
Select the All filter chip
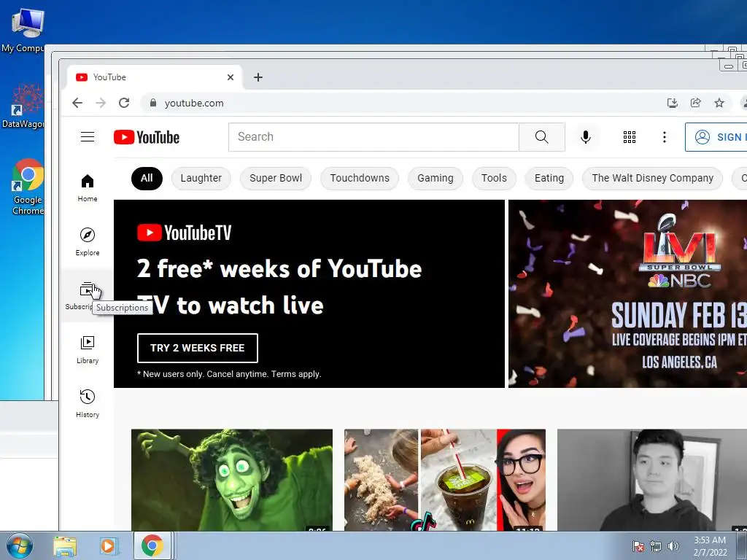tap(147, 179)
